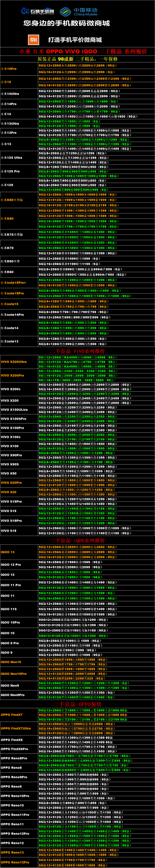The width and height of the screenshot is (155, 868).
Task: Click the 您身边的手机数码微商城 headline
Action: coord(66,23)
